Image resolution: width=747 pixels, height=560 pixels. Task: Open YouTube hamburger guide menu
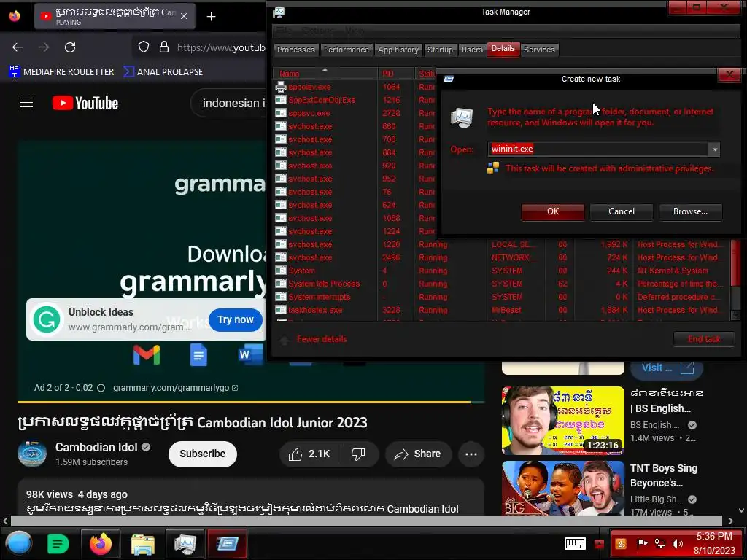26,103
